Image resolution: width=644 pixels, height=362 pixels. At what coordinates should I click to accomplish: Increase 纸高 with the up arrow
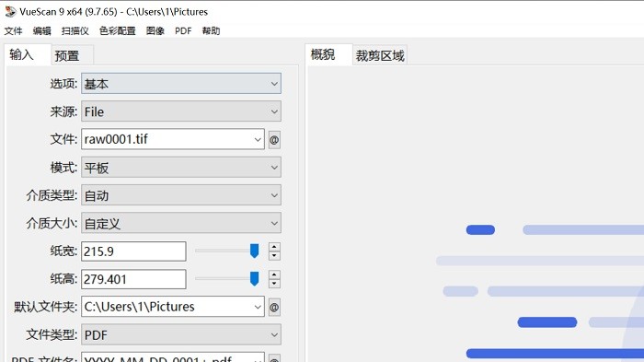coord(274,274)
